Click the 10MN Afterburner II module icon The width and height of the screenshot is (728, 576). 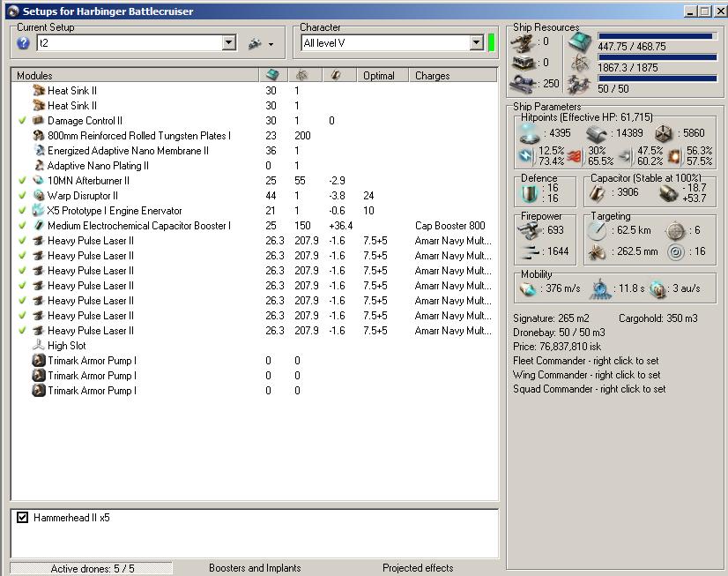click(39, 181)
